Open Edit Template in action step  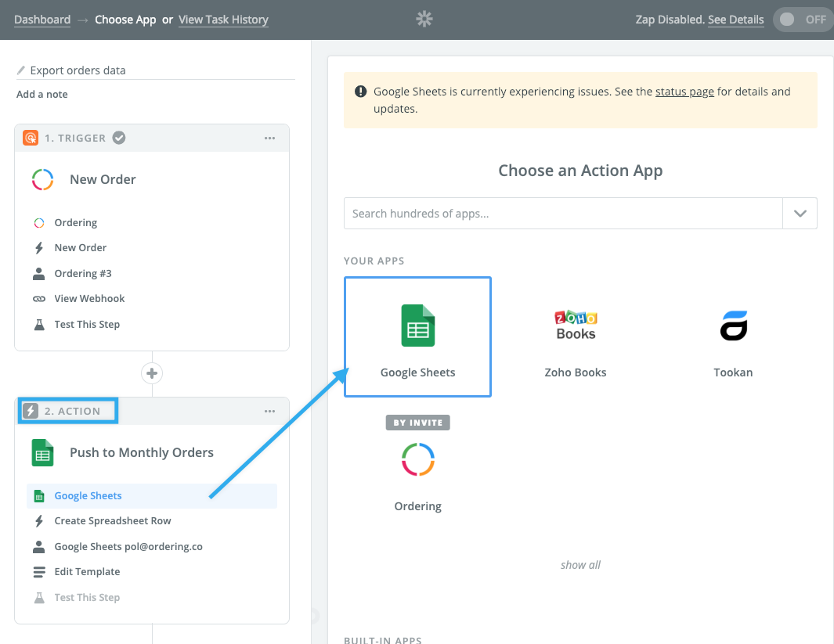coord(87,572)
